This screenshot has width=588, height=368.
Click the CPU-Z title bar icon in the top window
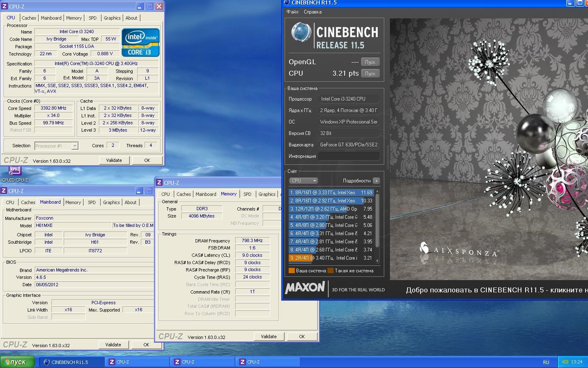coord(4,7)
